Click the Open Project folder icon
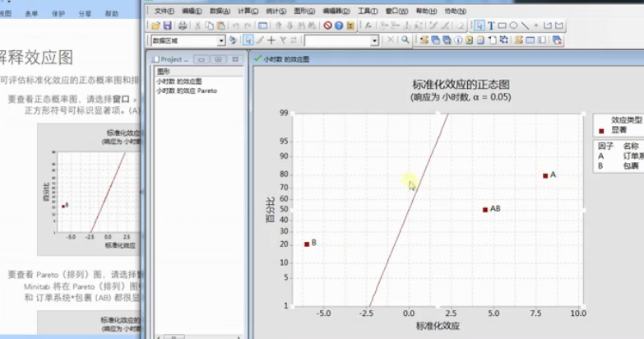Viewport: 644px width, 339px height. coord(155,26)
